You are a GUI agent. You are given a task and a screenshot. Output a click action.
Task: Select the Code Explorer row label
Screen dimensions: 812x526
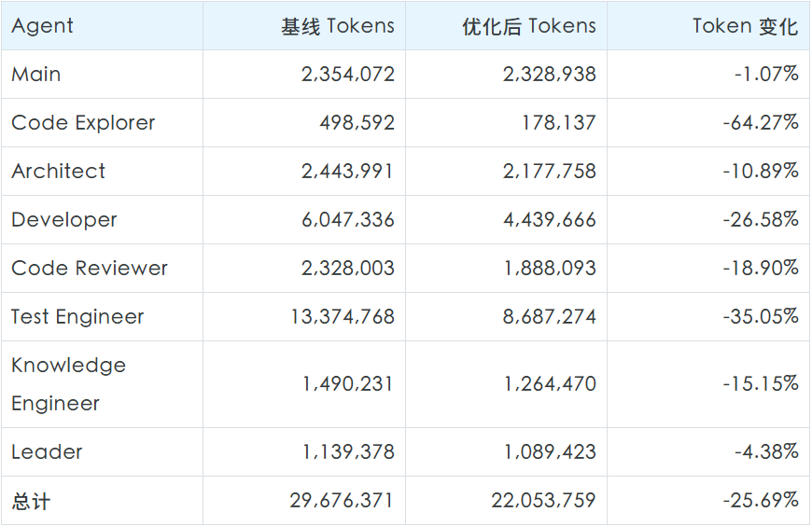click(x=83, y=123)
